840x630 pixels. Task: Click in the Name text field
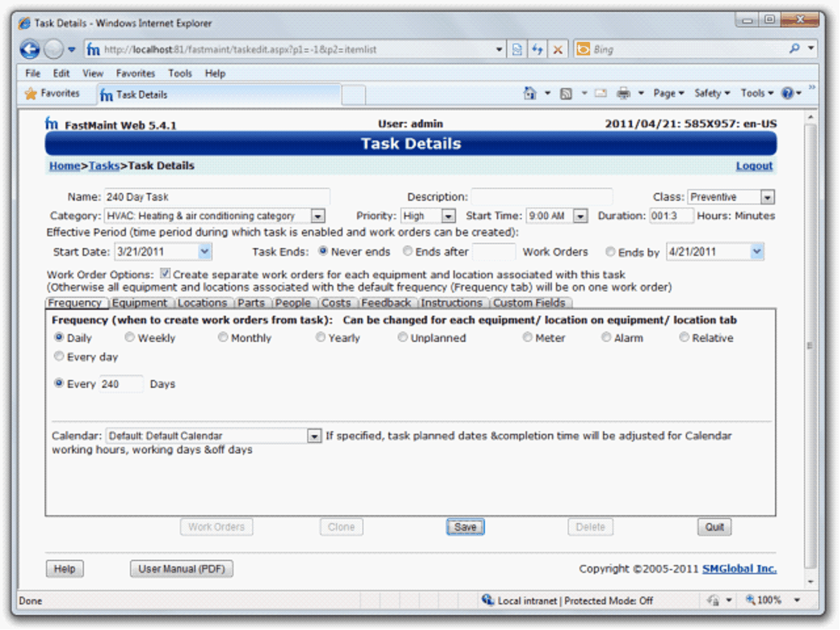217,197
